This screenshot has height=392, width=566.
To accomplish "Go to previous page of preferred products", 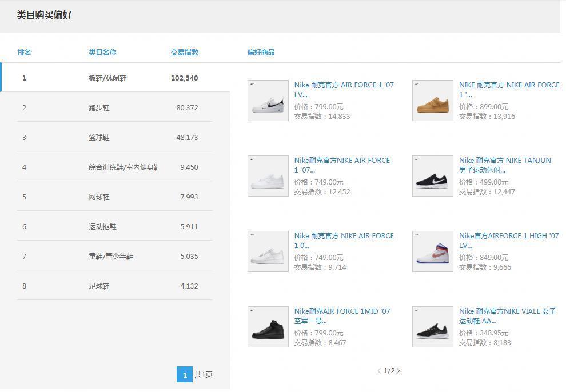I will tap(379, 371).
